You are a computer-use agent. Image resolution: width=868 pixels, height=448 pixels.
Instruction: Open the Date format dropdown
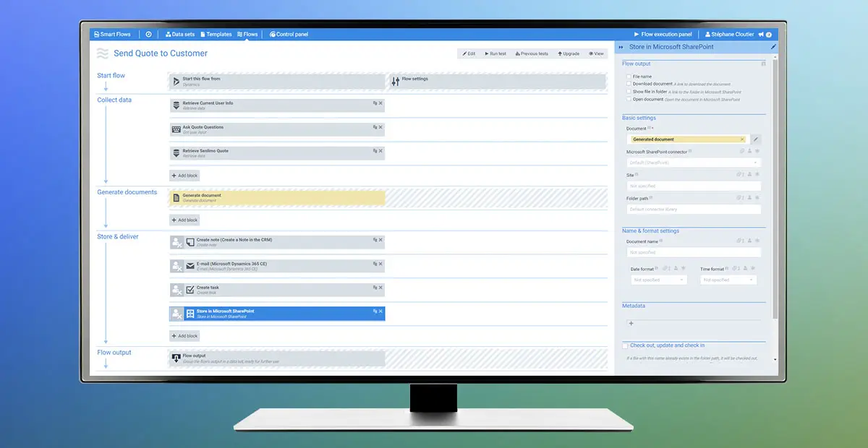click(659, 280)
